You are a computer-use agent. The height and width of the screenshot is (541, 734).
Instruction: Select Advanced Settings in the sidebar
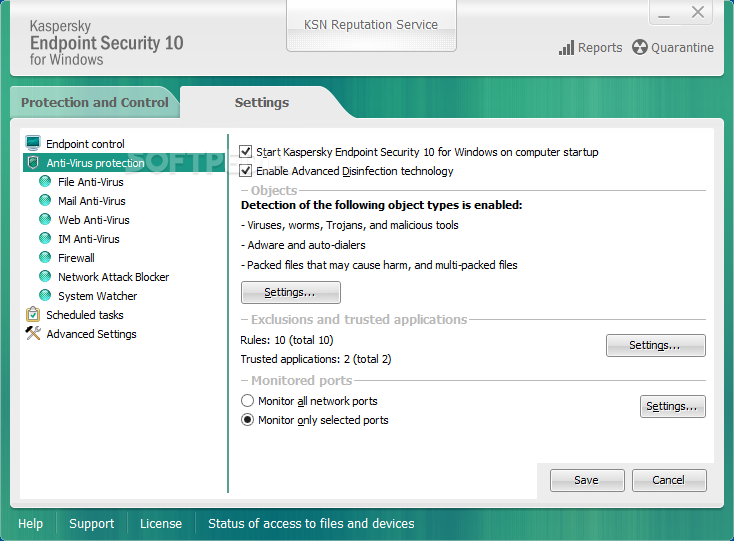(x=91, y=334)
